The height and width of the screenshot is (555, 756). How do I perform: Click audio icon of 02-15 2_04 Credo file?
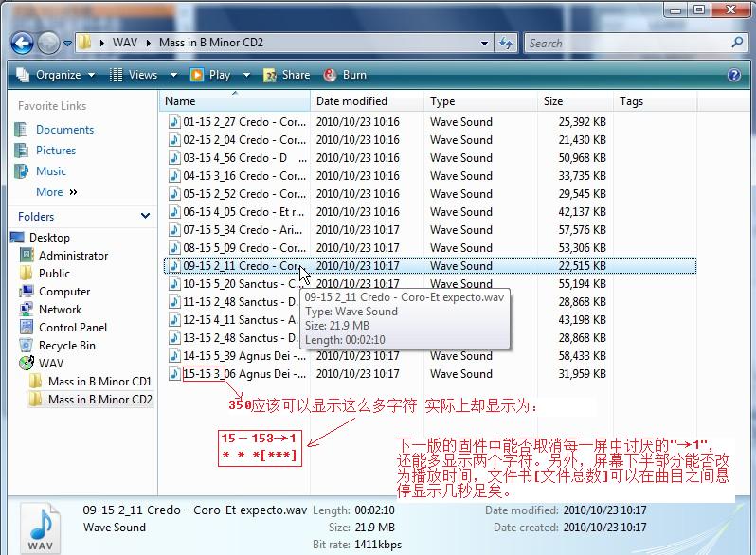[174, 140]
